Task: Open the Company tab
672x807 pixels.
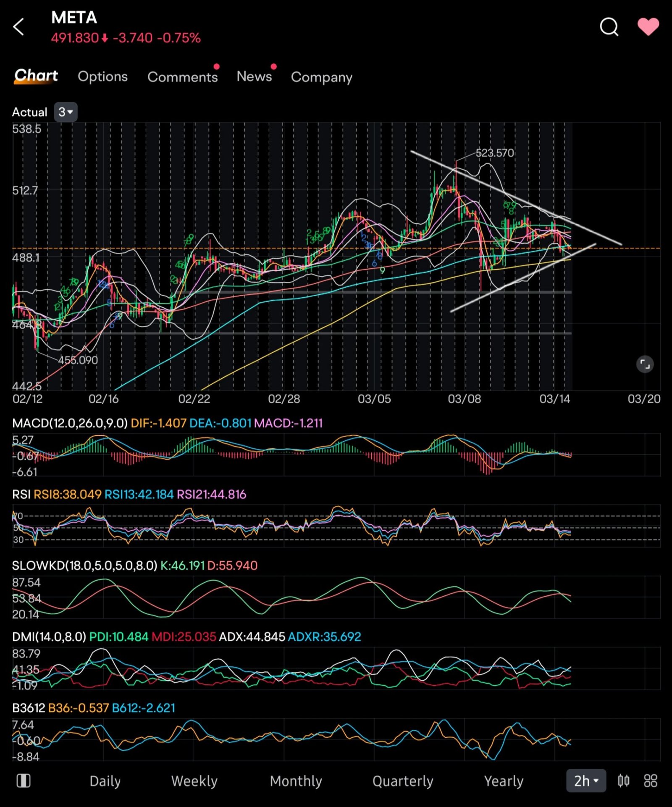Action: (x=322, y=77)
